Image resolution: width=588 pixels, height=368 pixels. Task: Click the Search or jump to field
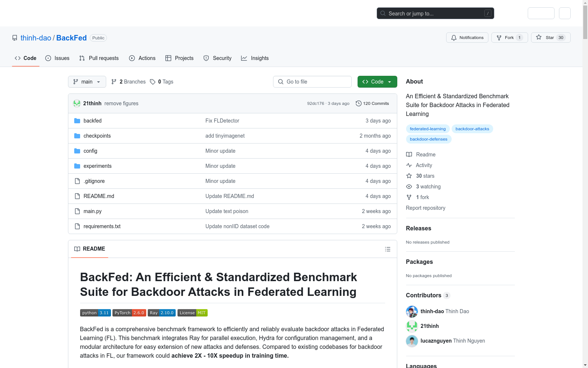coord(435,13)
